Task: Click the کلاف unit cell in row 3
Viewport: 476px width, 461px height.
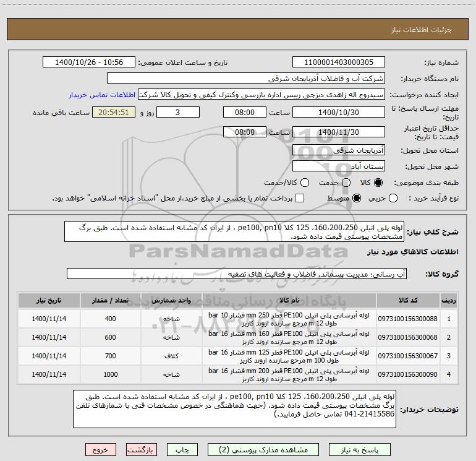Action: (171, 356)
